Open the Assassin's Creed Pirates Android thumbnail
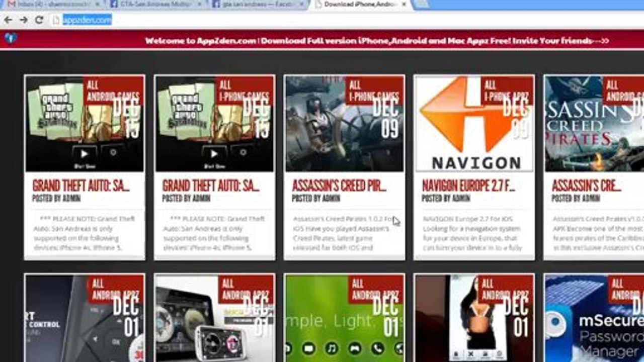The height and width of the screenshot is (362, 644). tap(594, 124)
